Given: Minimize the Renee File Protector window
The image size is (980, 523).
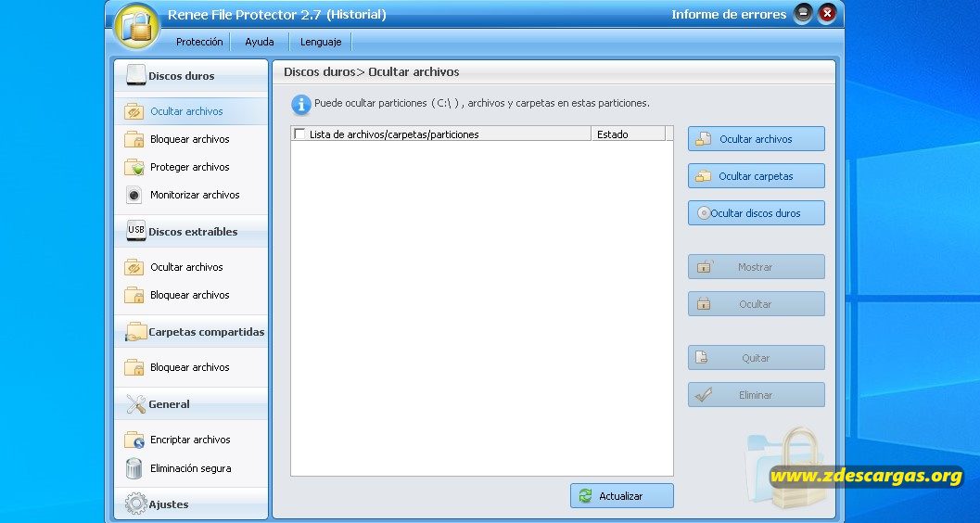Looking at the screenshot, I should point(804,13).
